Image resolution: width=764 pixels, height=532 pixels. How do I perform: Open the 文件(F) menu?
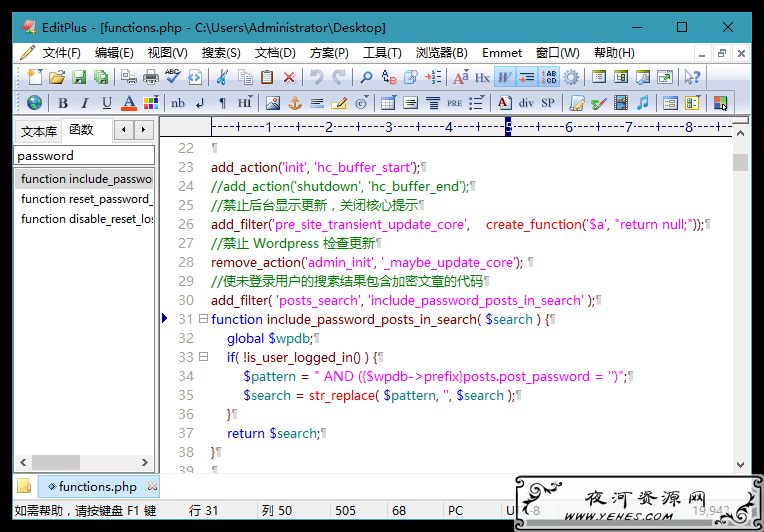61,53
